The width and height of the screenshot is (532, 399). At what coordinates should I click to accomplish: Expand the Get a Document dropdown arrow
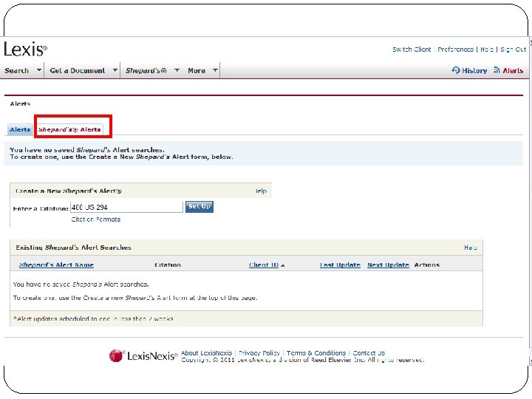tap(115, 70)
